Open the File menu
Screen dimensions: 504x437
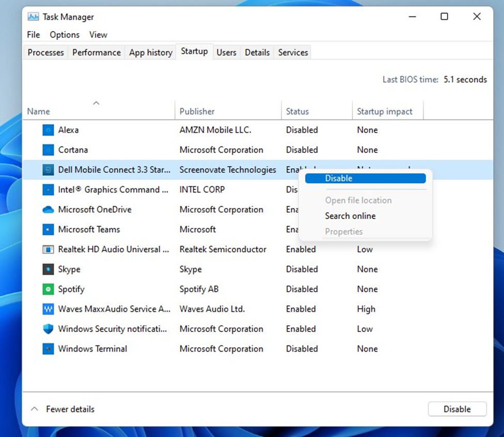pos(34,35)
